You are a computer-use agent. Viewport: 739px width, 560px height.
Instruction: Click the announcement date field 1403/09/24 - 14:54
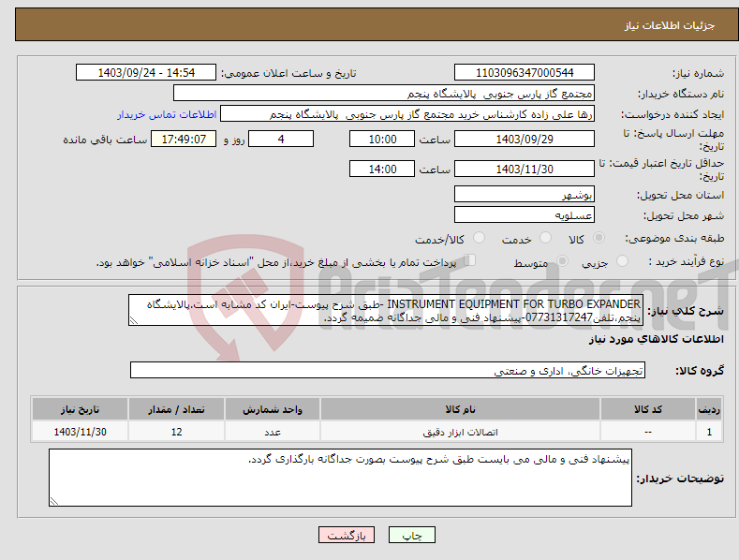tap(145, 73)
